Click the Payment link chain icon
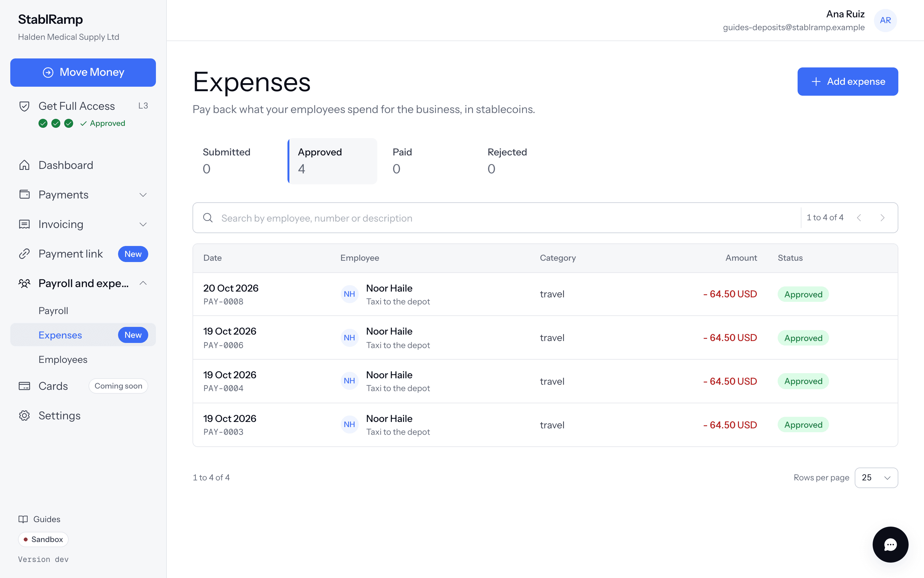The image size is (924, 578). click(24, 254)
